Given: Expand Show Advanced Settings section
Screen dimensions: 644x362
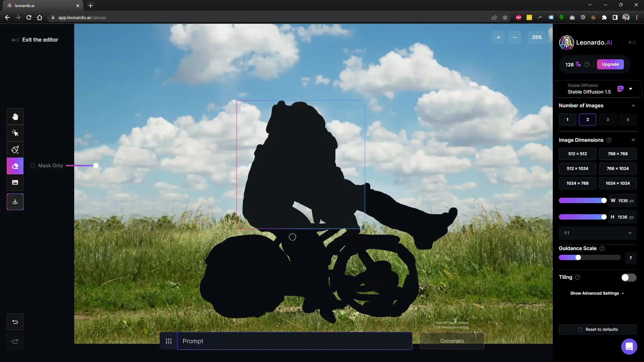Looking at the screenshot, I should [597, 293].
